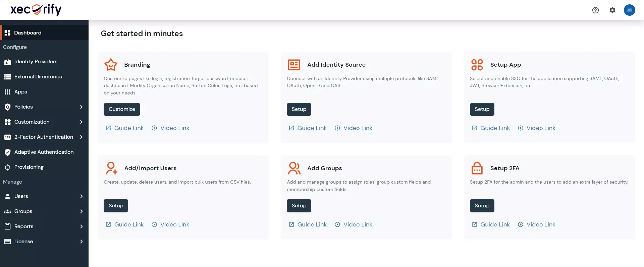The height and width of the screenshot is (267, 644).
Task: Select External Directories menu item
Action: [38, 77]
